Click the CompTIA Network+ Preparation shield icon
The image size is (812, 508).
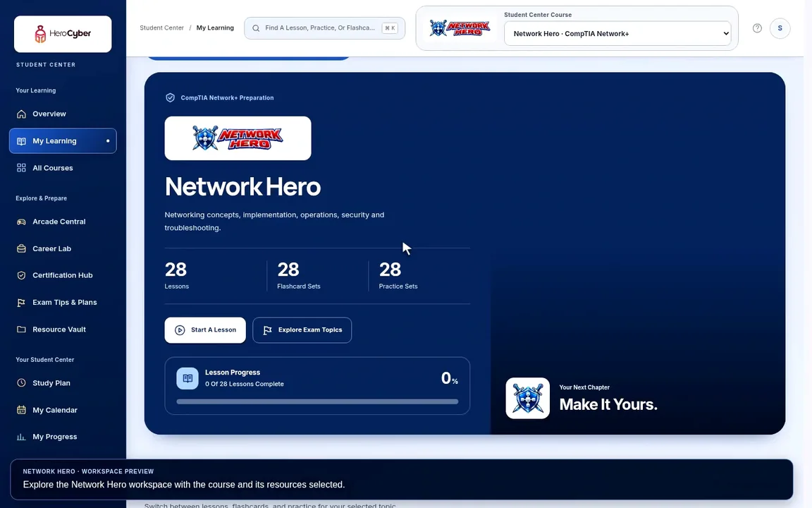click(x=170, y=97)
